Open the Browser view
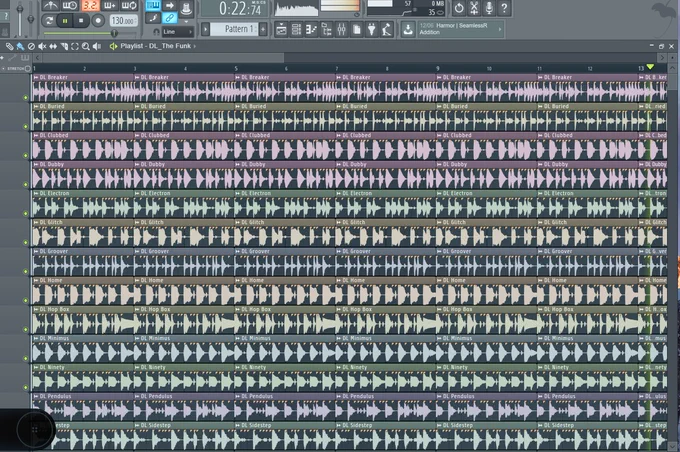 [327, 29]
